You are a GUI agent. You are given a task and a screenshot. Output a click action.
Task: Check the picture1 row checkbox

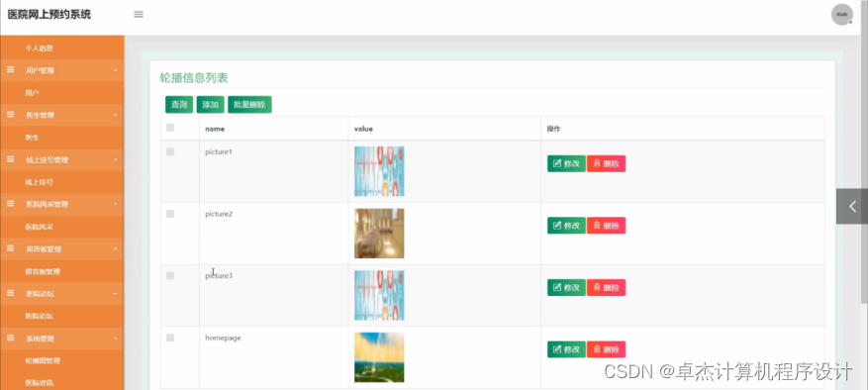coord(170,151)
